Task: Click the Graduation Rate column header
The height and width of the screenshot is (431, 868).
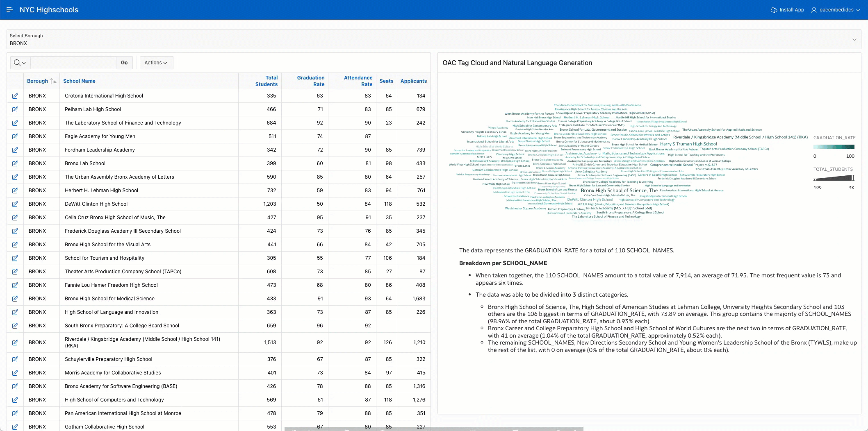Action: (x=311, y=81)
